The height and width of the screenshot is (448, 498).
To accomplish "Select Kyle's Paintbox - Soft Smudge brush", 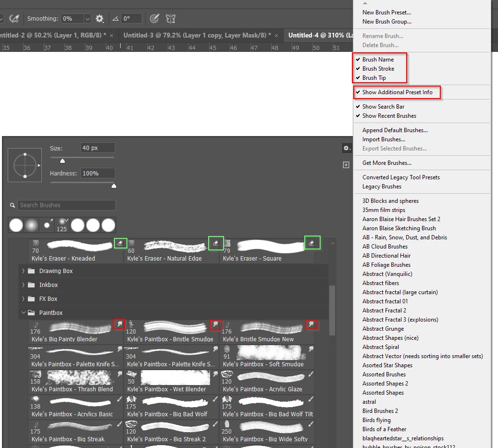I will tap(267, 357).
